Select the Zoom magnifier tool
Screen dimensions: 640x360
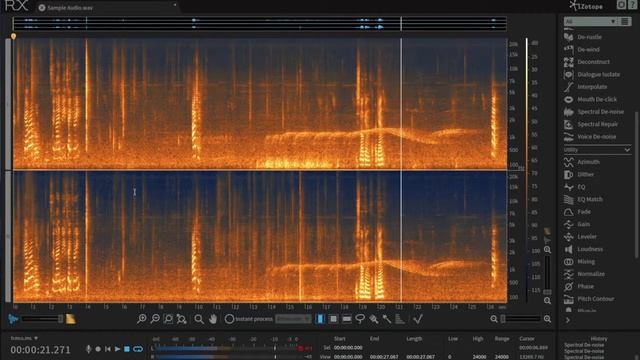pos(199,319)
